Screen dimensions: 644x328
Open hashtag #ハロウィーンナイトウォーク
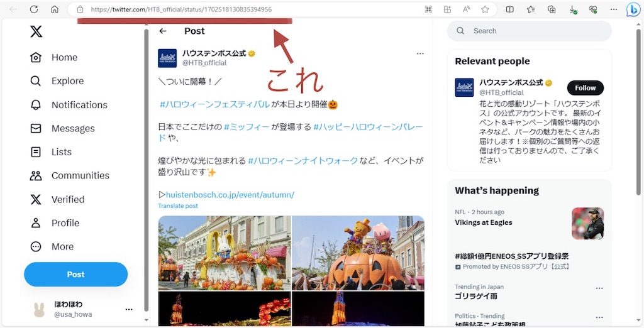pyautogui.click(x=303, y=160)
